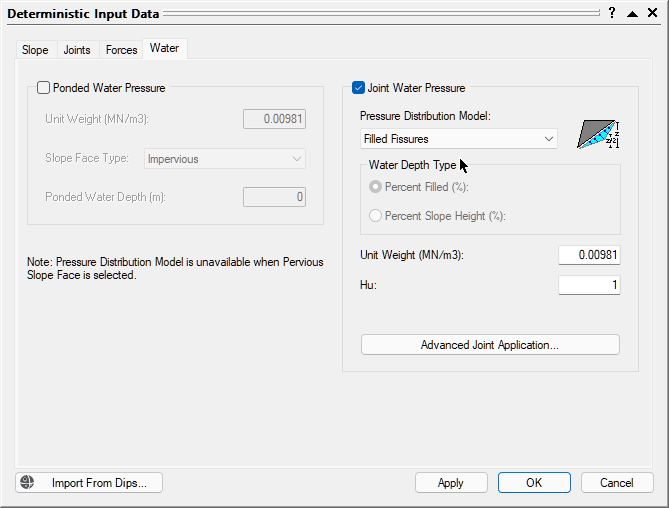Open the Pressure Distribution Model dropdown
669x508 pixels.
tap(459, 139)
